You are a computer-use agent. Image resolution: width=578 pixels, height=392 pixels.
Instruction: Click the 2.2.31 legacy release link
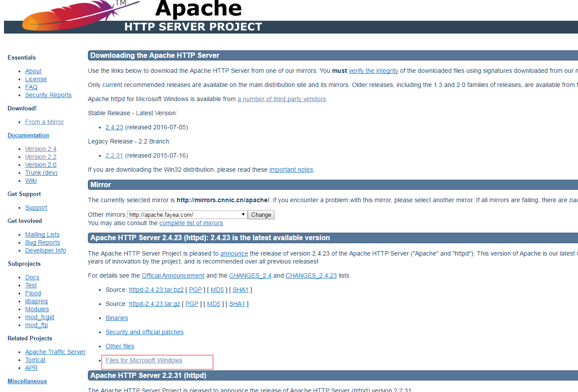[x=114, y=155]
